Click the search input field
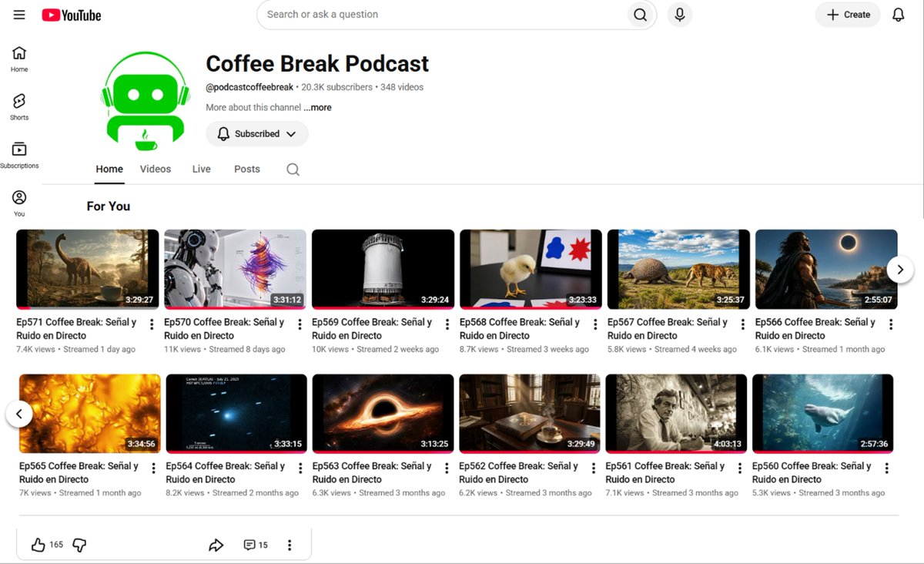Image resolution: width=924 pixels, height=564 pixels. tap(441, 15)
